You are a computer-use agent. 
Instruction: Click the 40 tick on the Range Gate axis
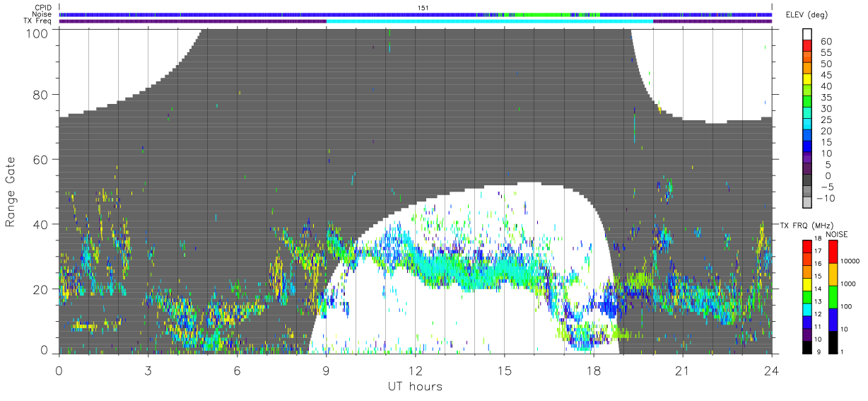[x=41, y=224]
